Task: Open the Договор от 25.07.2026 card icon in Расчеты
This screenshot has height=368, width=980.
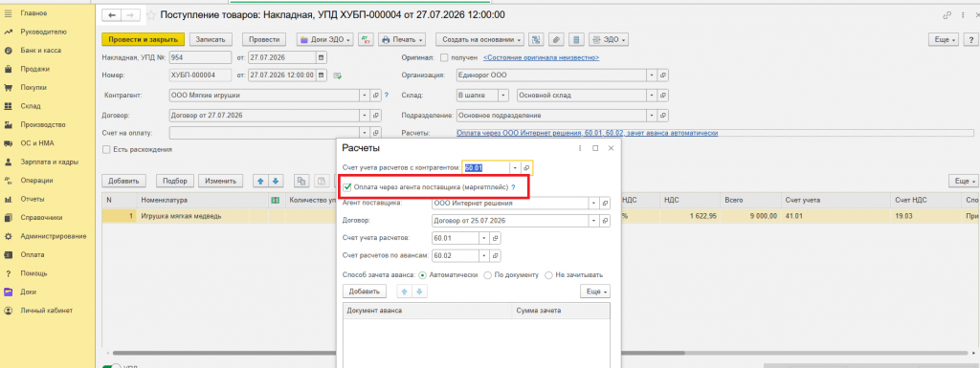Action: pyautogui.click(x=605, y=221)
